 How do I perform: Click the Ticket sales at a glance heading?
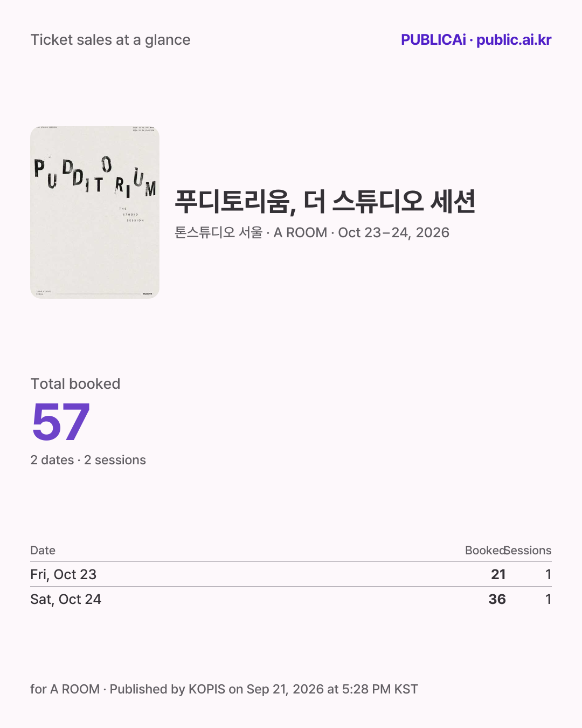click(x=110, y=40)
